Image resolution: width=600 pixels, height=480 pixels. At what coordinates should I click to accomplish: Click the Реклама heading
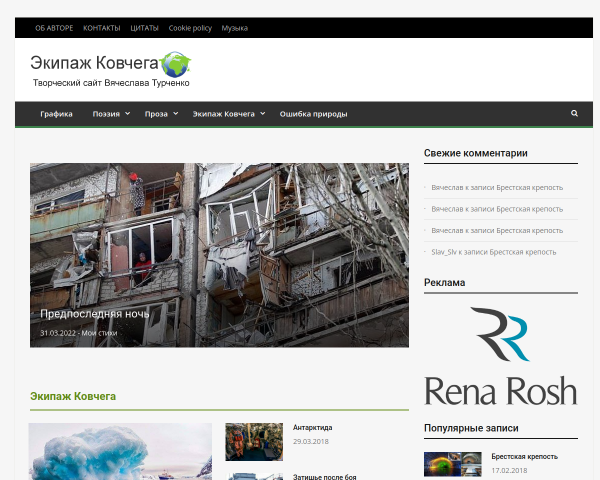(445, 282)
